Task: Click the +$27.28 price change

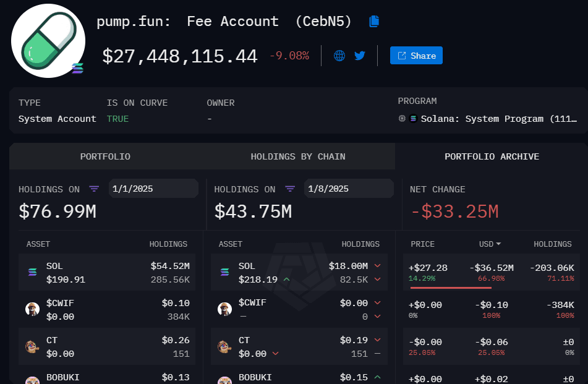Action: coord(428,268)
